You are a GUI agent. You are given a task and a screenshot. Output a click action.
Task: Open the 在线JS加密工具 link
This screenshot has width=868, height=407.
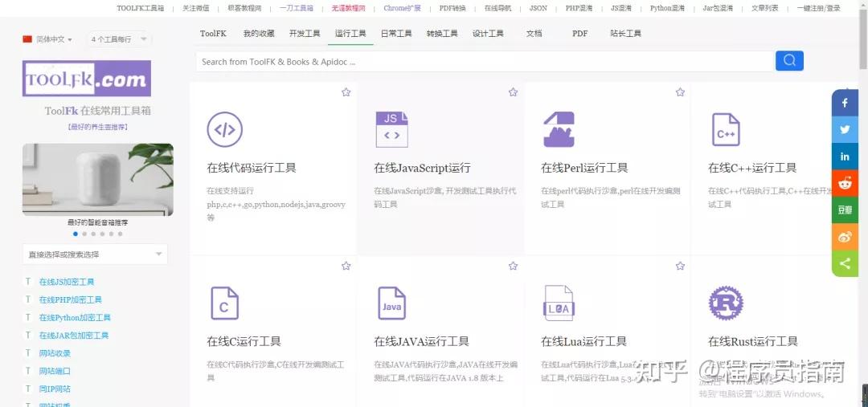(67, 283)
